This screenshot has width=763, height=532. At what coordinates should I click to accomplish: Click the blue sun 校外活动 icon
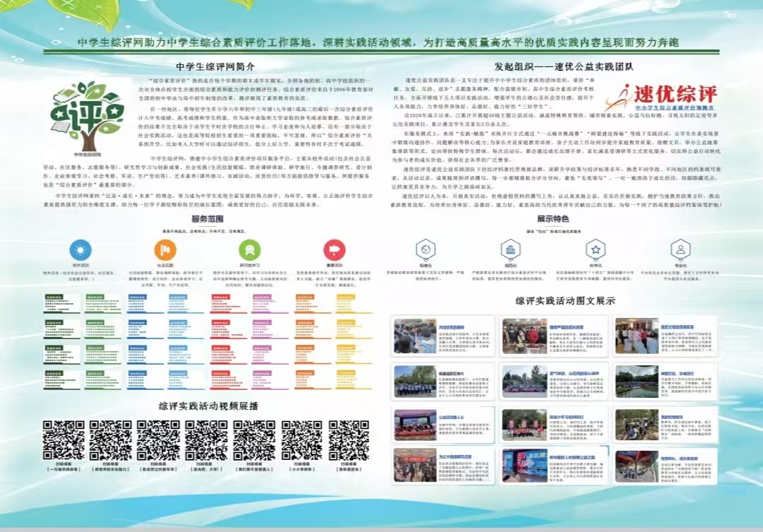[x=79, y=249]
